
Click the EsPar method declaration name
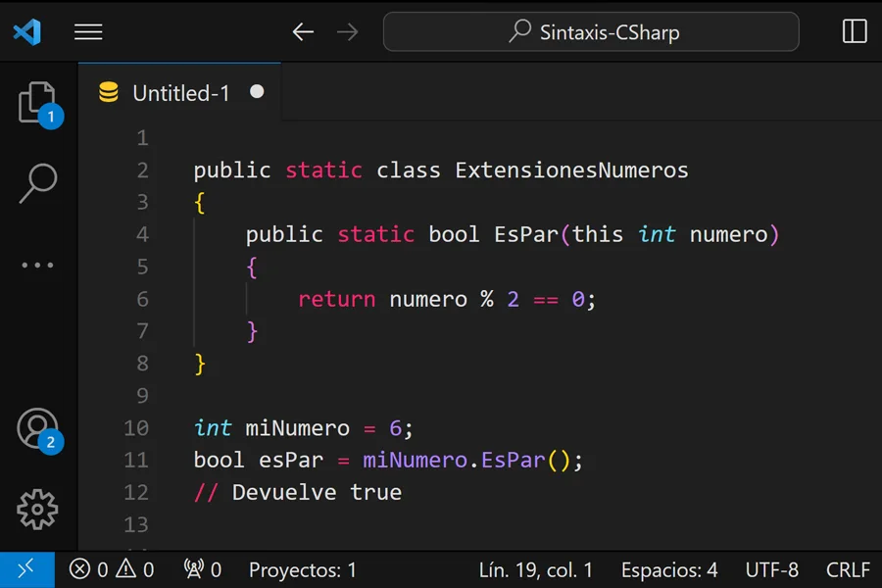[526, 234]
